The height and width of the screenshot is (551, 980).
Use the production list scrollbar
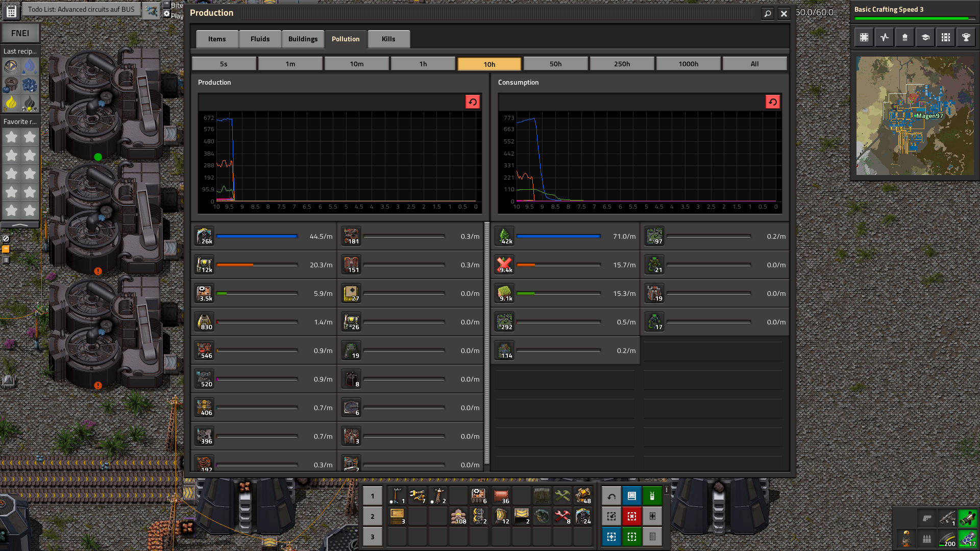tap(487, 343)
